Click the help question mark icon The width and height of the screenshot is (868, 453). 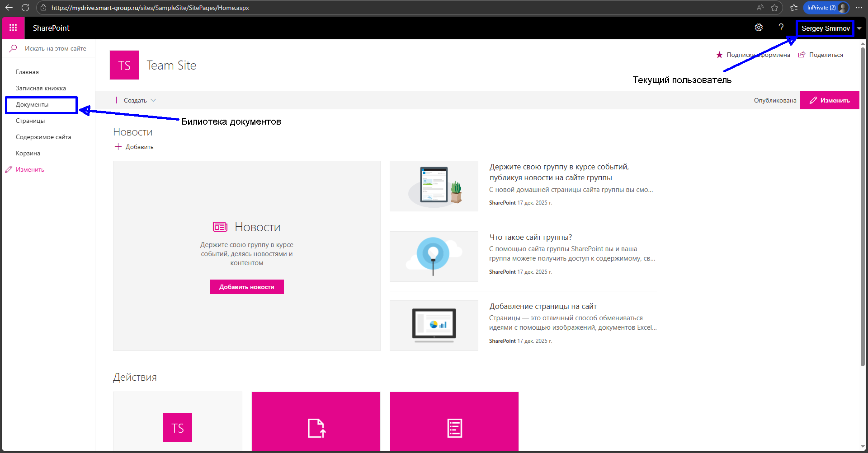pyautogui.click(x=781, y=28)
